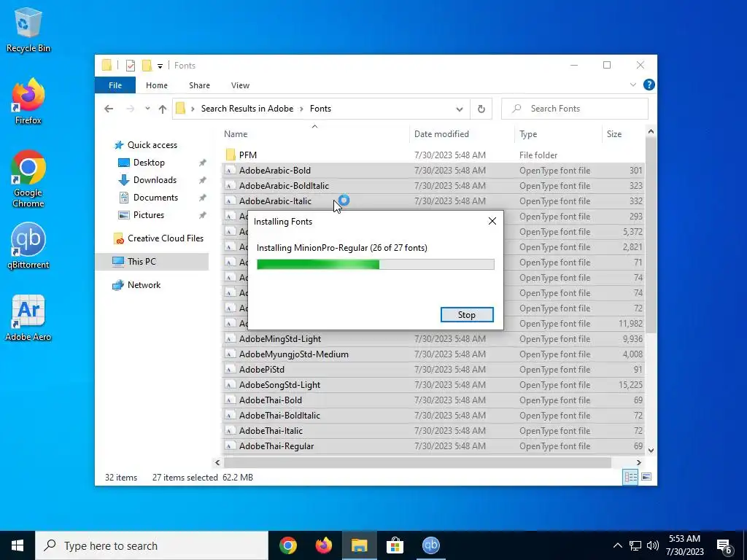Sort by Date modified column header
Viewport: 747px width, 560px height.
462,134
